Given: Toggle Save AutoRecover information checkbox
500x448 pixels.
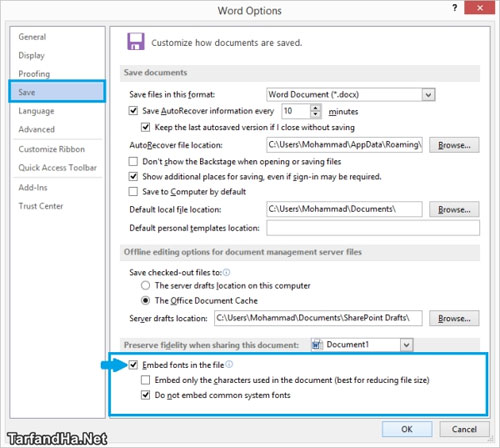Looking at the screenshot, I should coord(133,110).
